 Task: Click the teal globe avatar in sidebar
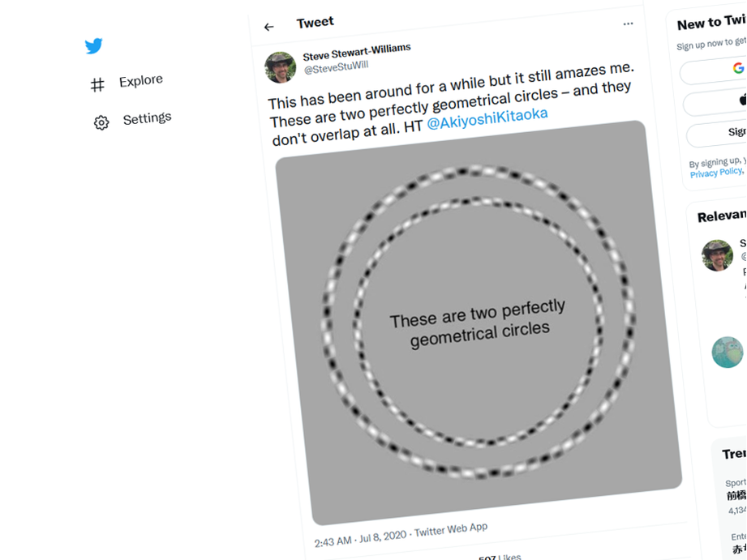[728, 353]
